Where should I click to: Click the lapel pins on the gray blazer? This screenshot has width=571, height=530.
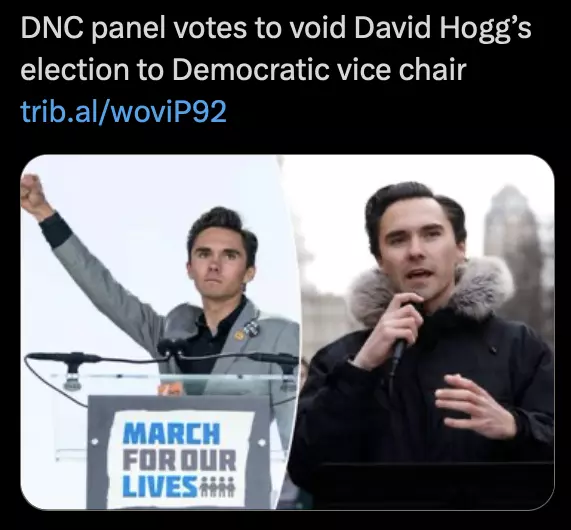coord(247,329)
